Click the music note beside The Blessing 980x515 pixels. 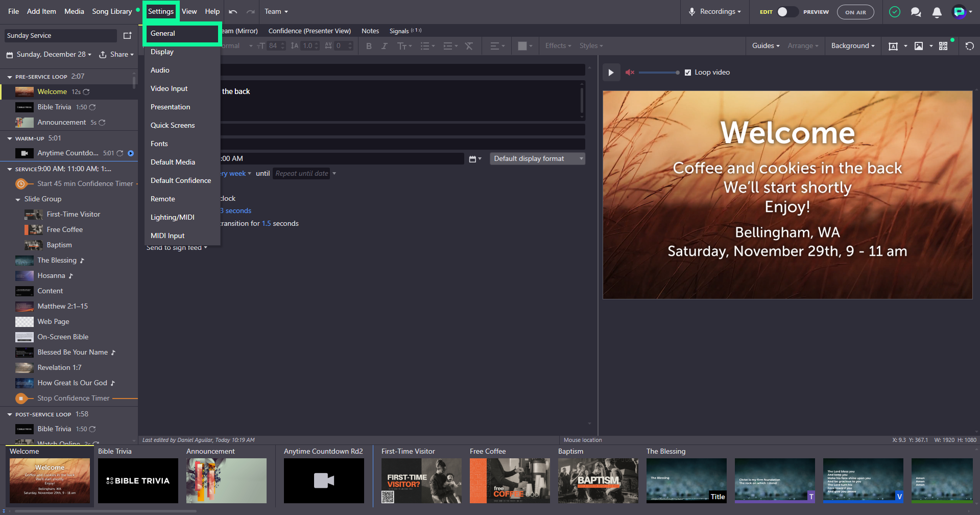pos(82,261)
